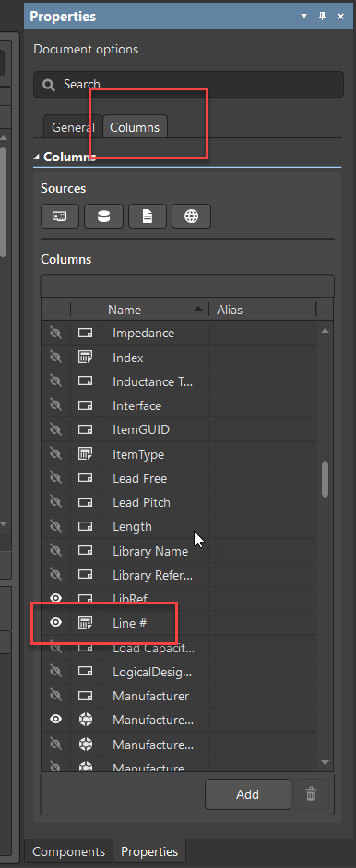The width and height of the screenshot is (356, 868).
Task: Click the magnifier icon in Search box
Action: 49,85
